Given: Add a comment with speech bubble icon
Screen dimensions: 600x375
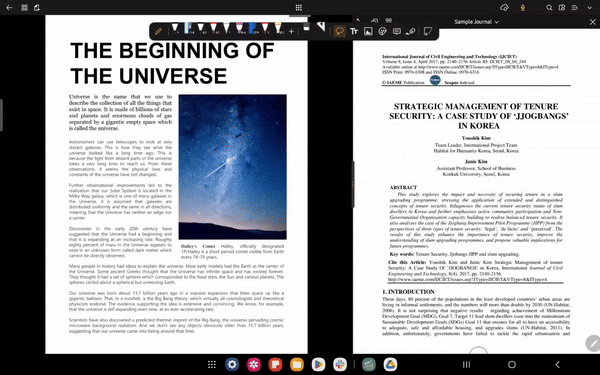Looking at the screenshot, I should [397, 31].
